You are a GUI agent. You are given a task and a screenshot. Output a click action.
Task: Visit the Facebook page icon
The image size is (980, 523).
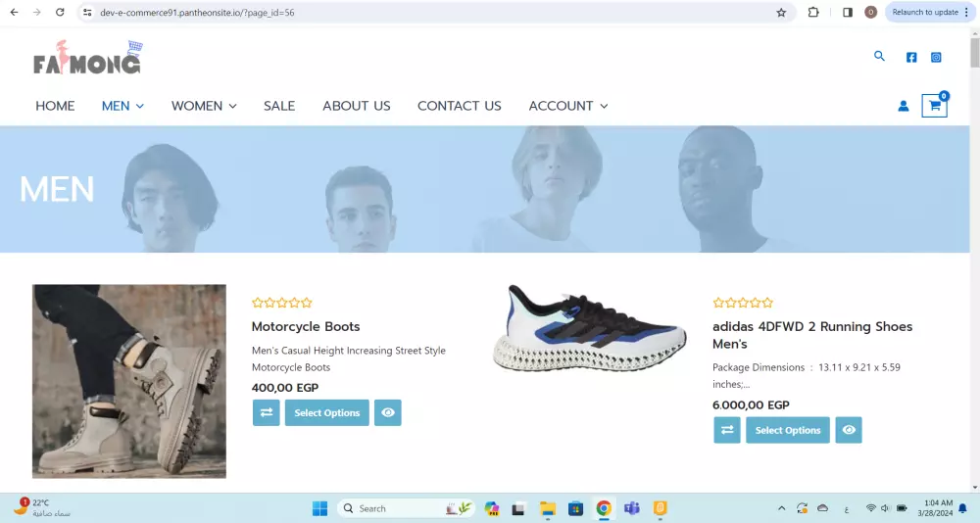(x=911, y=58)
